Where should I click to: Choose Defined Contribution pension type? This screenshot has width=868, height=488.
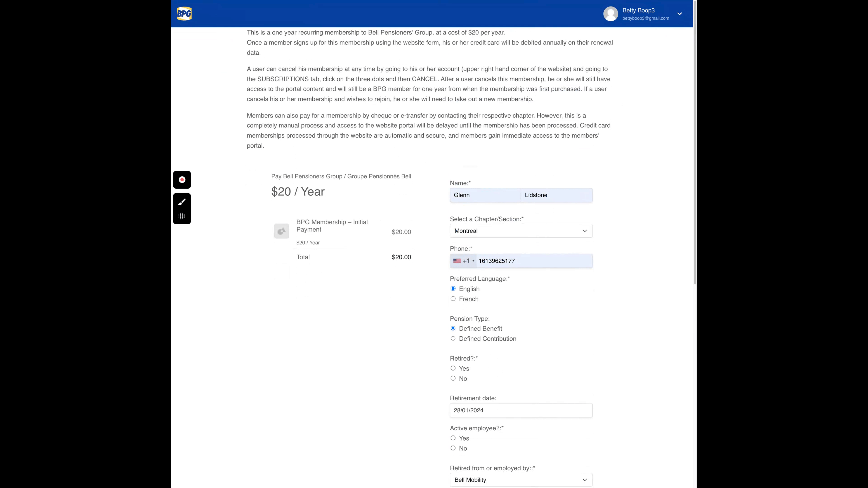(x=453, y=338)
